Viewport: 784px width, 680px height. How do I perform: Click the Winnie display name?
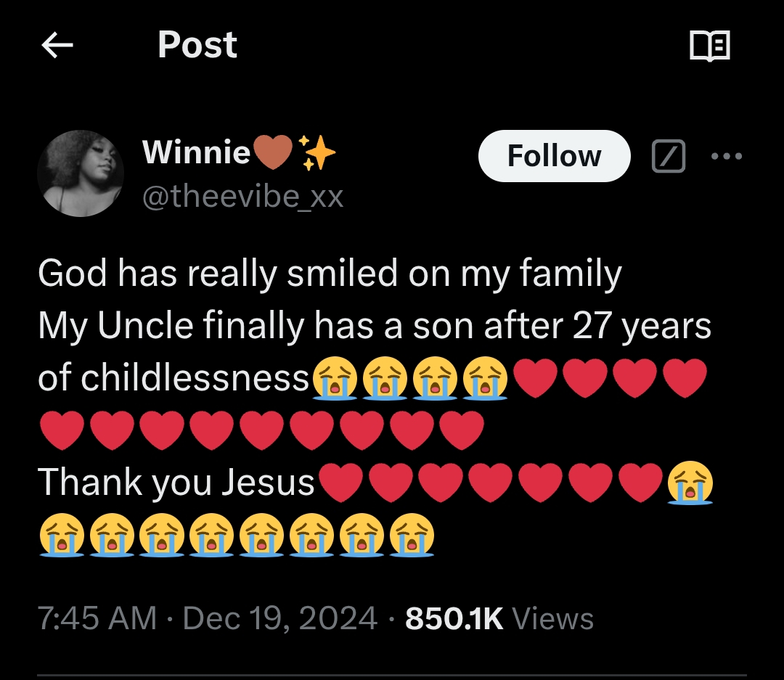pyautogui.click(x=196, y=152)
